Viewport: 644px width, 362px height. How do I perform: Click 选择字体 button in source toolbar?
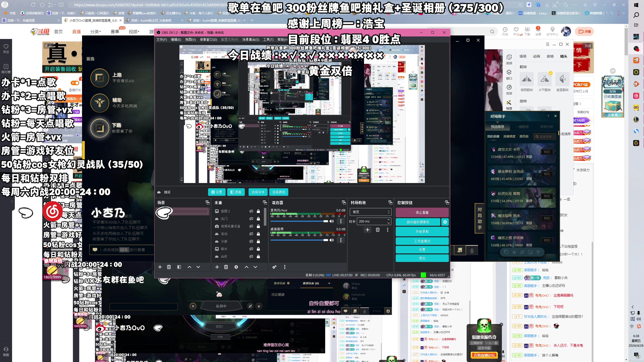pyautogui.click(x=258, y=192)
